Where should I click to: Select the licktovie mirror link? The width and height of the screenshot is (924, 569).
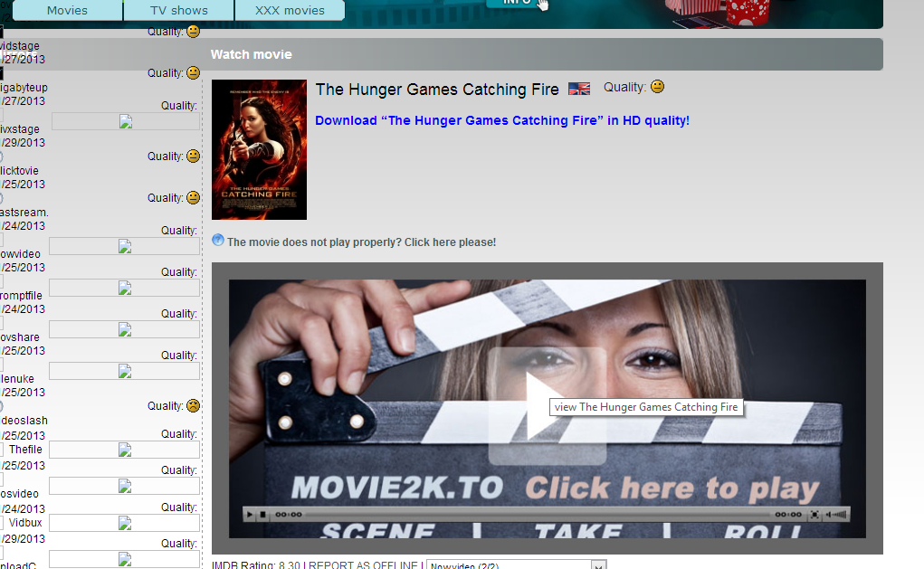(19, 171)
